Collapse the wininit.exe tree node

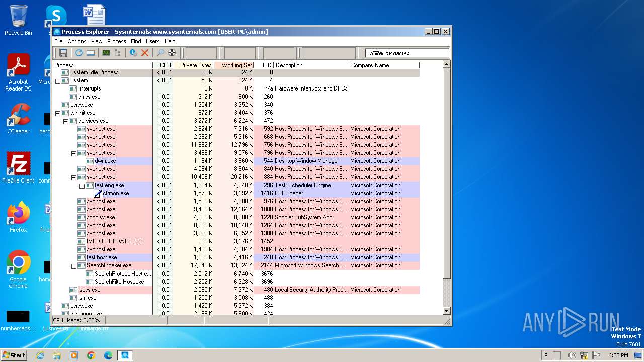pos(57,113)
